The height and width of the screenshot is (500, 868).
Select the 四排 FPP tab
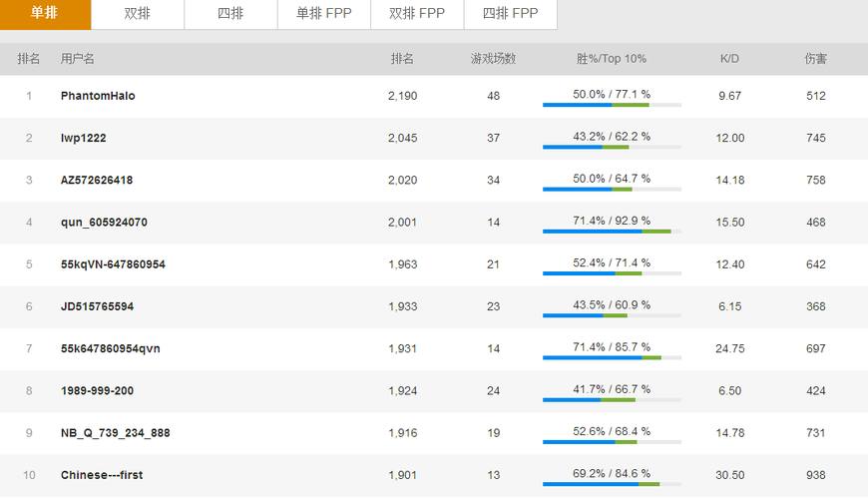tap(510, 14)
